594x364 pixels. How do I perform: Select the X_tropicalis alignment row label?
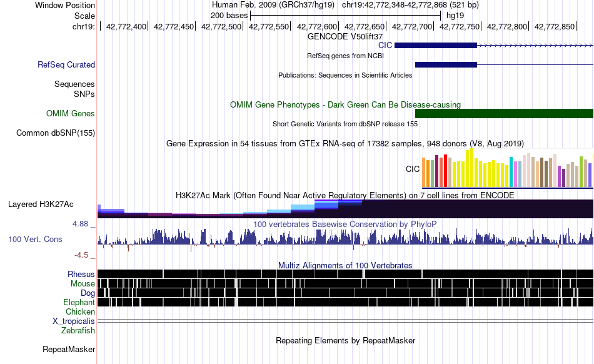tap(74, 321)
